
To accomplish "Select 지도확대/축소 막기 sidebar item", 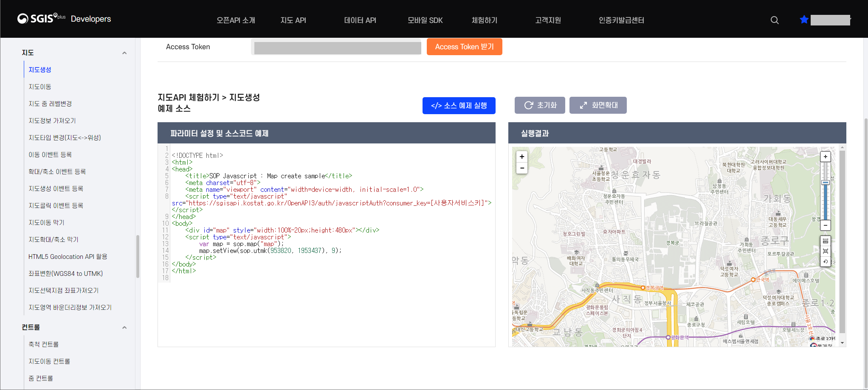I will [x=54, y=239].
